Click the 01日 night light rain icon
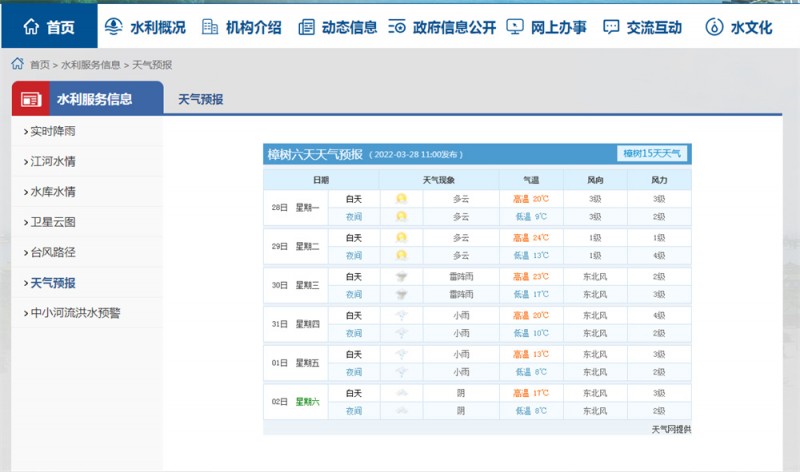 (402, 372)
